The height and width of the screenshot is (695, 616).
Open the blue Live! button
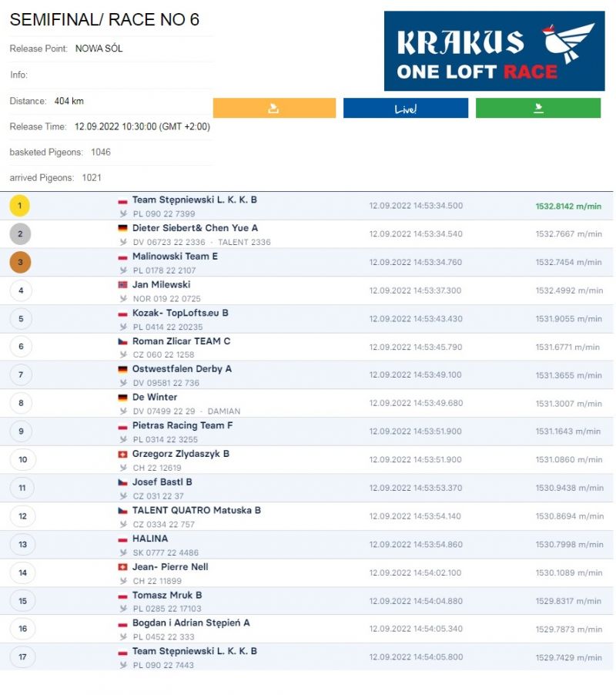(x=405, y=109)
